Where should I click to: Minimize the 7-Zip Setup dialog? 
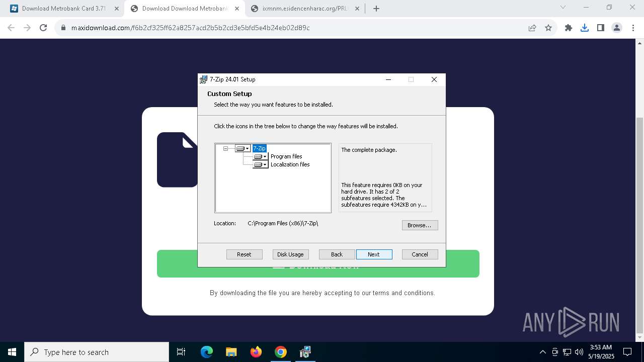pos(388,79)
